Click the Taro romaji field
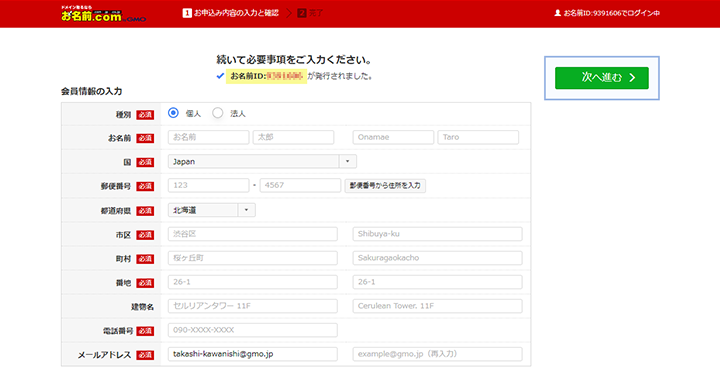This screenshot has height=375, width=720. coord(478,137)
